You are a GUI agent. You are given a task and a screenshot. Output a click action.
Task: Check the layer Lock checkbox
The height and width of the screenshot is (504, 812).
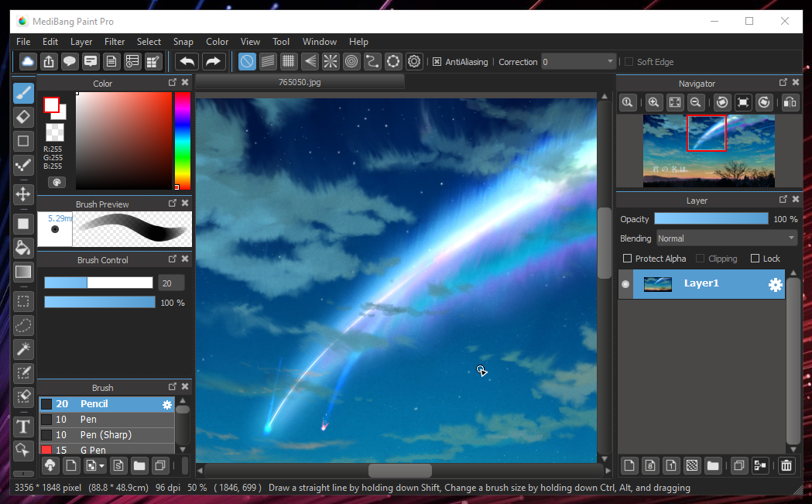[755, 258]
